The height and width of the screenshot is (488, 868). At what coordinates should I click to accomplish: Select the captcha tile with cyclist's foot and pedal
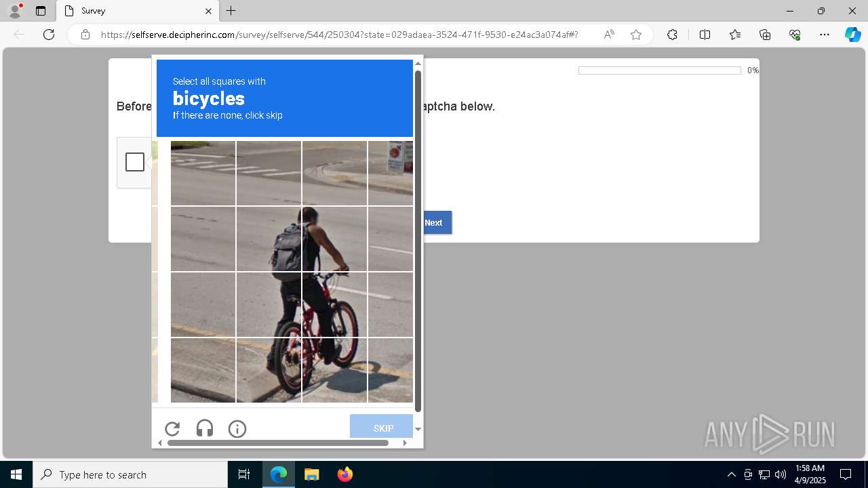334,370
